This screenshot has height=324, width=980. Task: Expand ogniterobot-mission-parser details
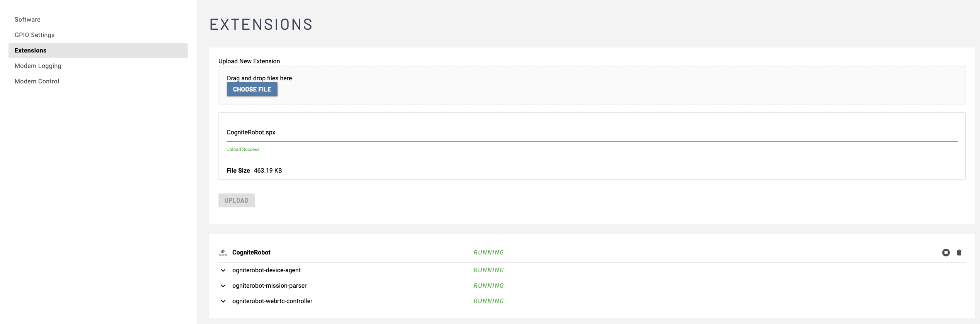tap(223, 286)
